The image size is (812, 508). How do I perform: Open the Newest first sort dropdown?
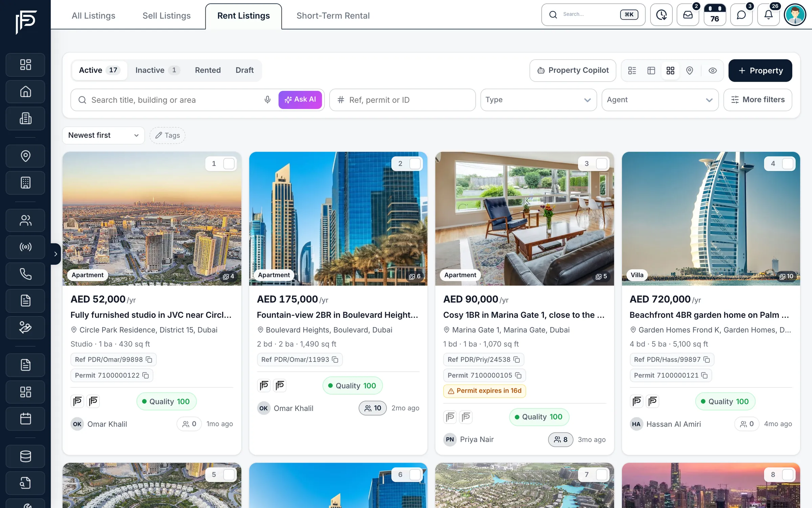(x=103, y=135)
